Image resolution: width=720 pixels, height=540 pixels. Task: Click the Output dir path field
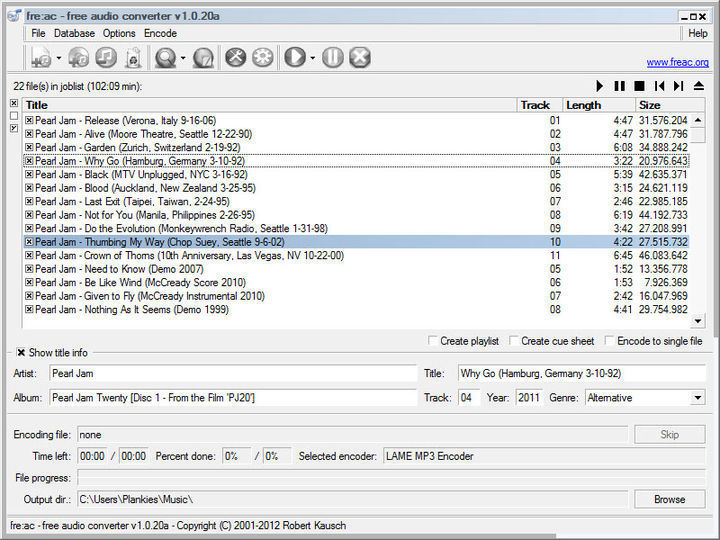(x=352, y=499)
